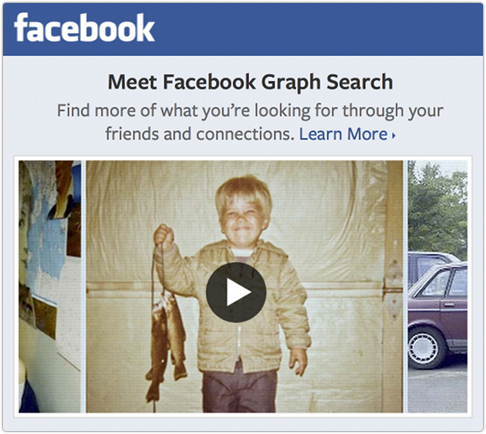This screenshot has width=486, height=434.
Task: Click the facebook logo in header
Action: (x=84, y=28)
